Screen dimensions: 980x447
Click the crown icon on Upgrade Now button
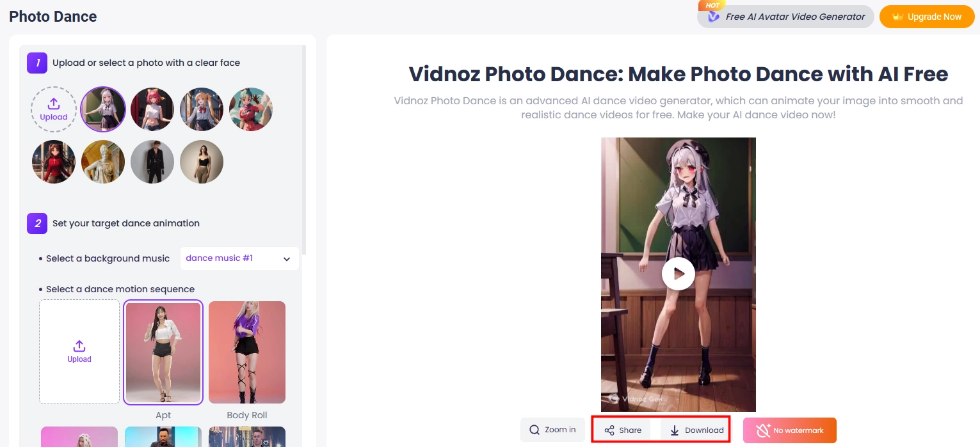(899, 16)
